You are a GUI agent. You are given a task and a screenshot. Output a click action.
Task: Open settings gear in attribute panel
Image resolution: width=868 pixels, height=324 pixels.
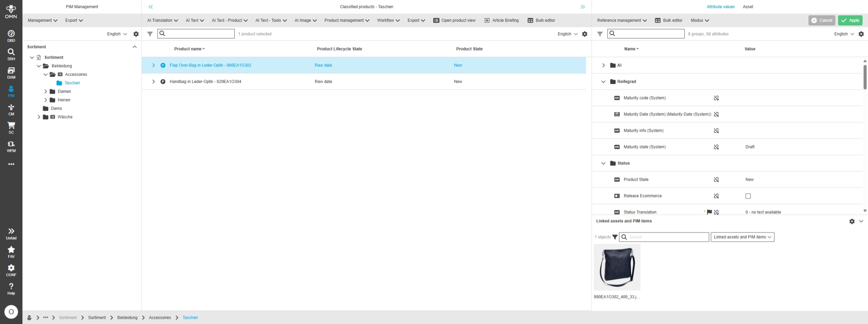point(861,34)
